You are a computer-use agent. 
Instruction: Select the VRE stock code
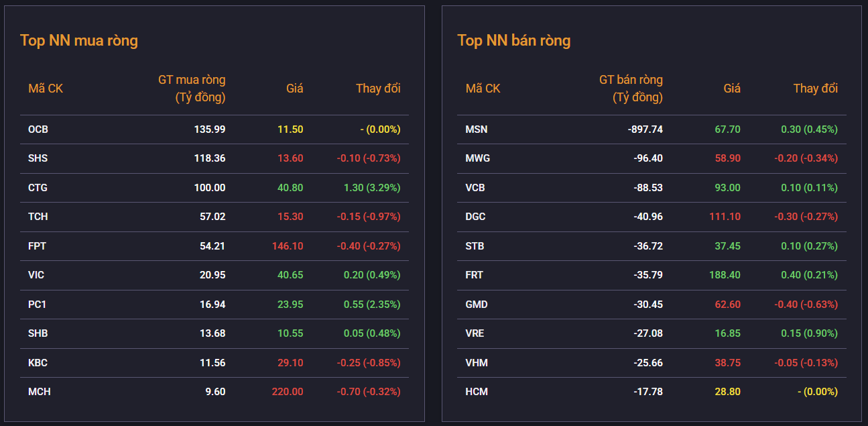click(475, 333)
